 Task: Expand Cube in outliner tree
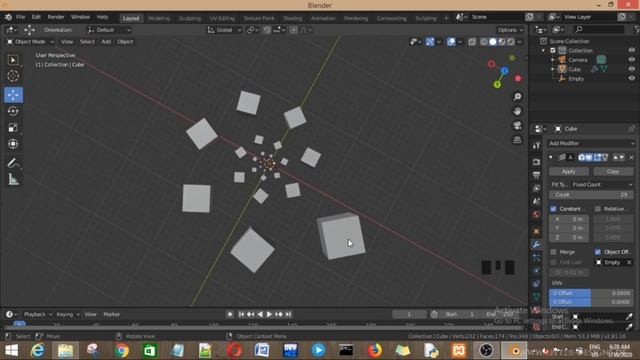pyautogui.click(x=553, y=69)
